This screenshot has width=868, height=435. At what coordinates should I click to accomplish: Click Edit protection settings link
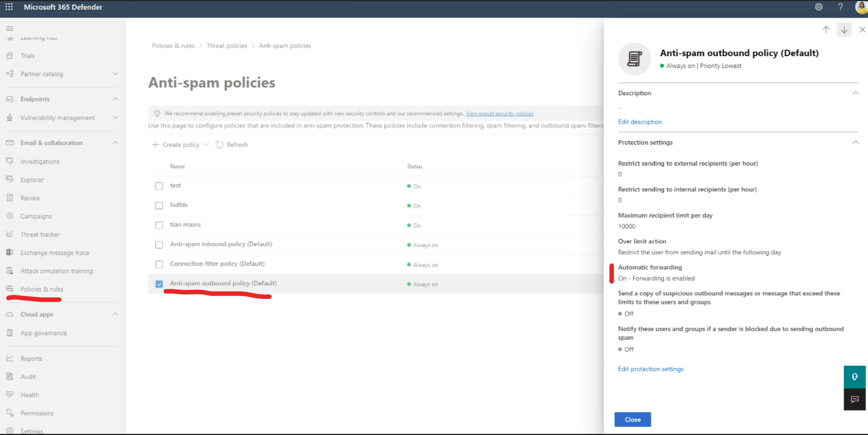click(x=651, y=369)
